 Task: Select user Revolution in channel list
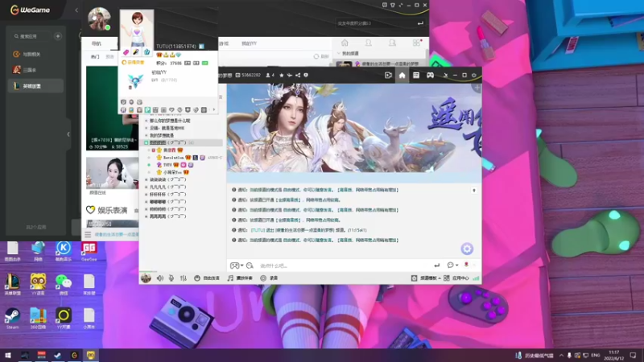173,158
